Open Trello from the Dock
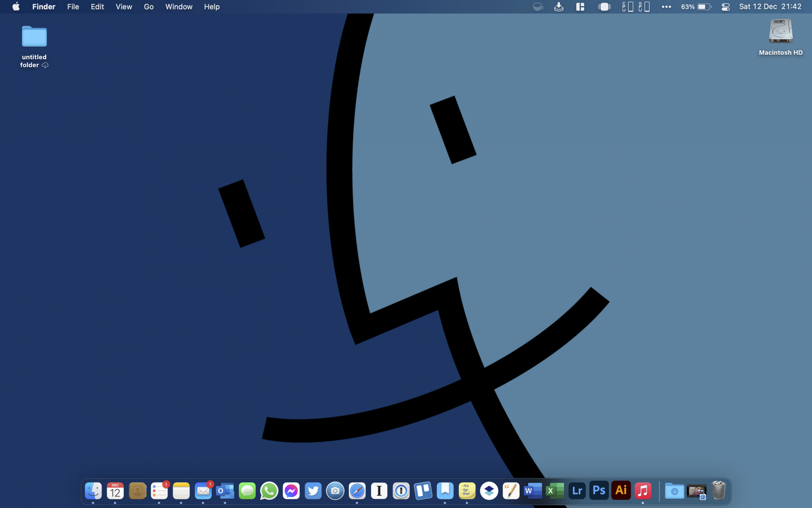Image resolution: width=812 pixels, height=508 pixels. pyautogui.click(x=423, y=491)
